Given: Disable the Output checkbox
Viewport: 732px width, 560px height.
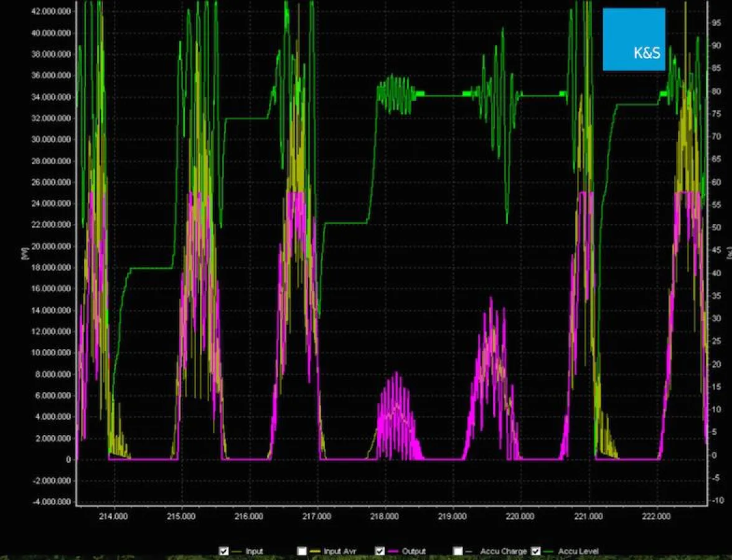Looking at the screenshot, I should click(x=379, y=551).
